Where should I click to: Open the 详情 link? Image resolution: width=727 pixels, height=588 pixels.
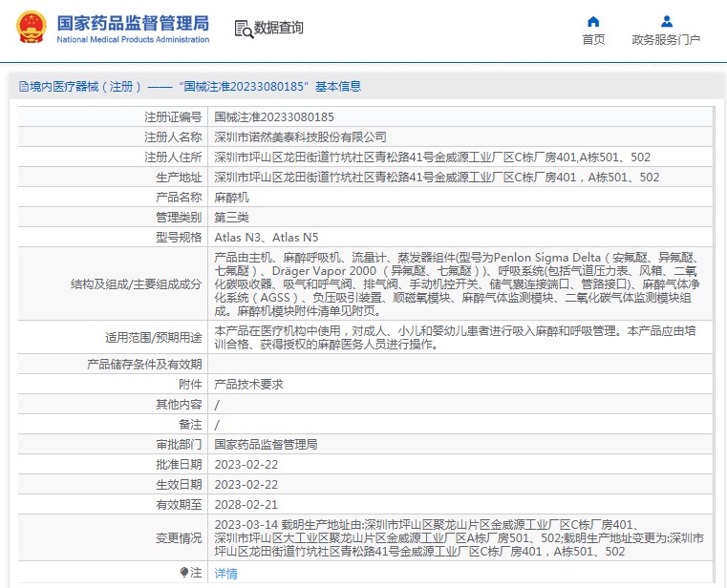[225, 574]
